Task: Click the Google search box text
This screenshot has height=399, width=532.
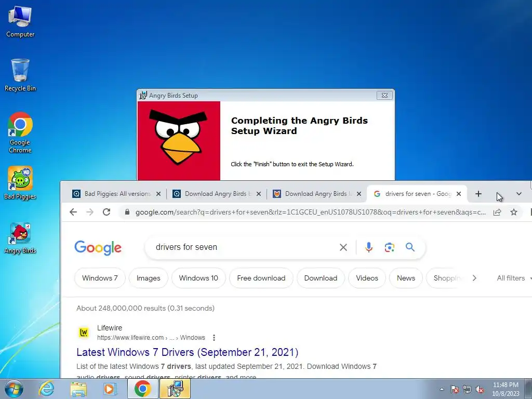Action: [x=187, y=247]
